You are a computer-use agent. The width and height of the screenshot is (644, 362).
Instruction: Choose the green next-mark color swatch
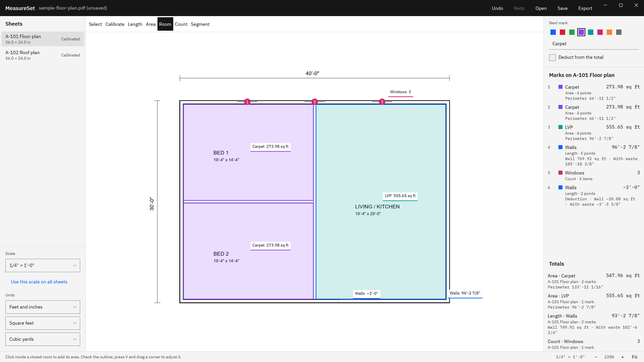pos(572,32)
